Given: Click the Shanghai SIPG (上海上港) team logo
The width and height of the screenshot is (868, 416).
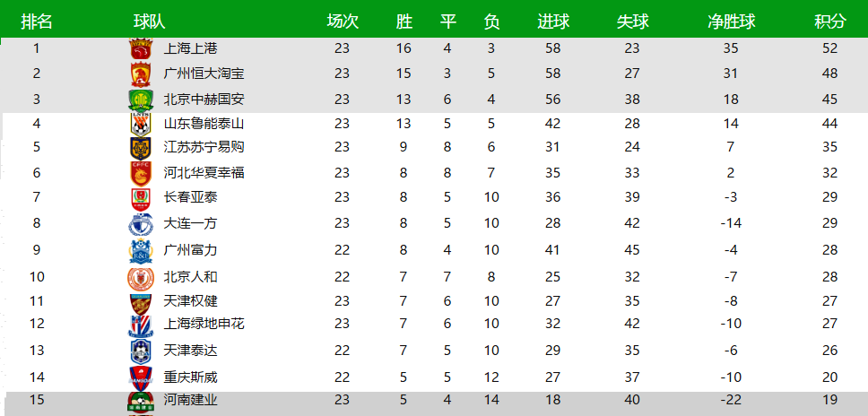Looking at the screenshot, I should coord(140,49).
